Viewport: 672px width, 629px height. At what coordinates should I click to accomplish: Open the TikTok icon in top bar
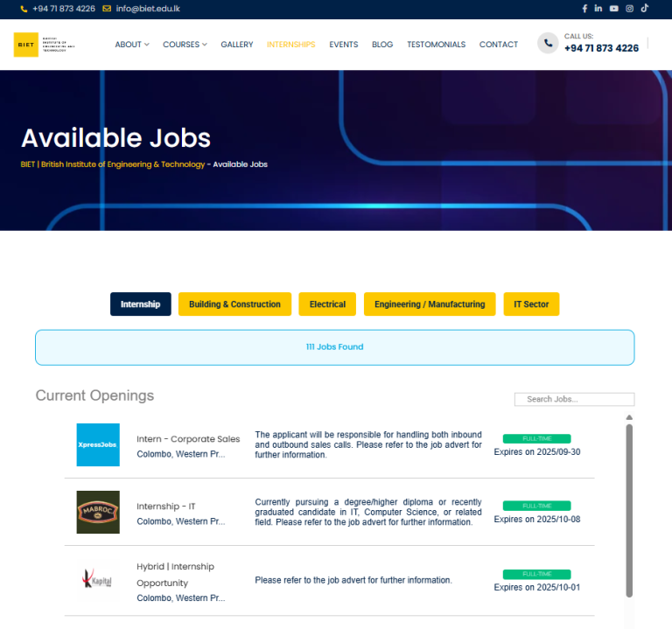coord(645,9)
